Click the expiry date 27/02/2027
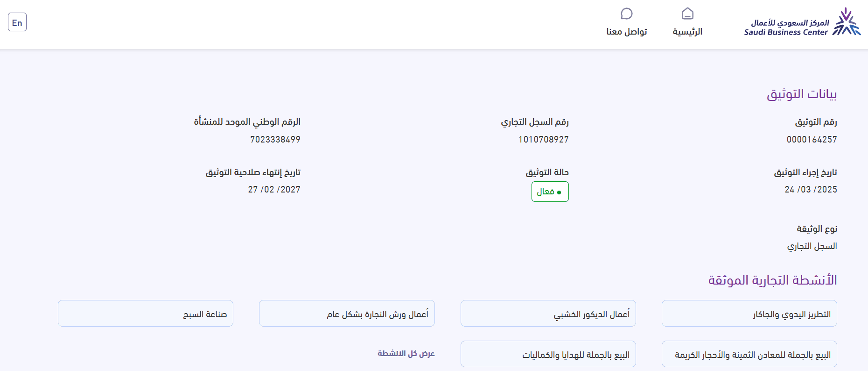The image size is (868, 371). 274,189
